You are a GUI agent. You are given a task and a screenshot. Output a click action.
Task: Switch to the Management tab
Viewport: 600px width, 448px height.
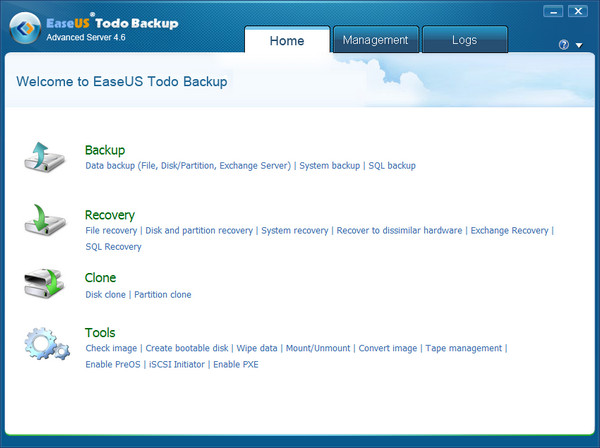click(375, 40)
